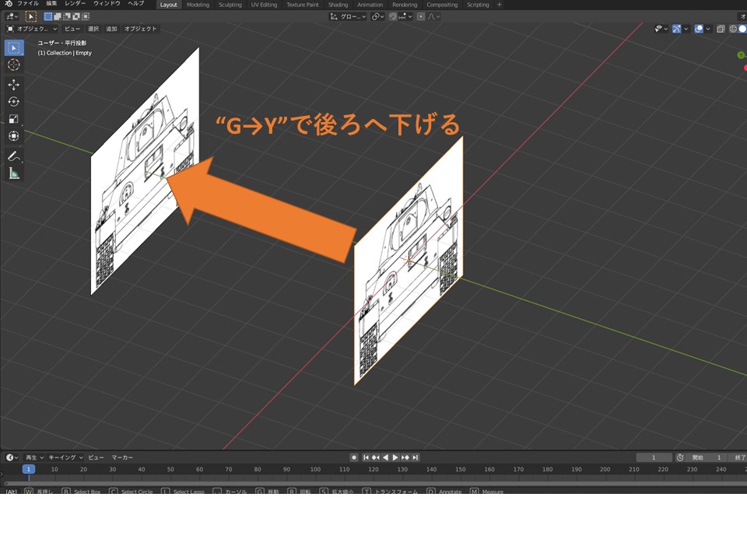
Task: Open the timeline editor type dropdown
Action: (x=12, y=457)
